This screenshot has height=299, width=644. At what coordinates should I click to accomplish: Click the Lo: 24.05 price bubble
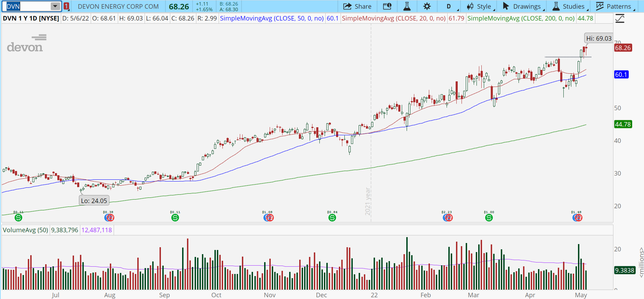pyautogui.click(x=94, y=201)
